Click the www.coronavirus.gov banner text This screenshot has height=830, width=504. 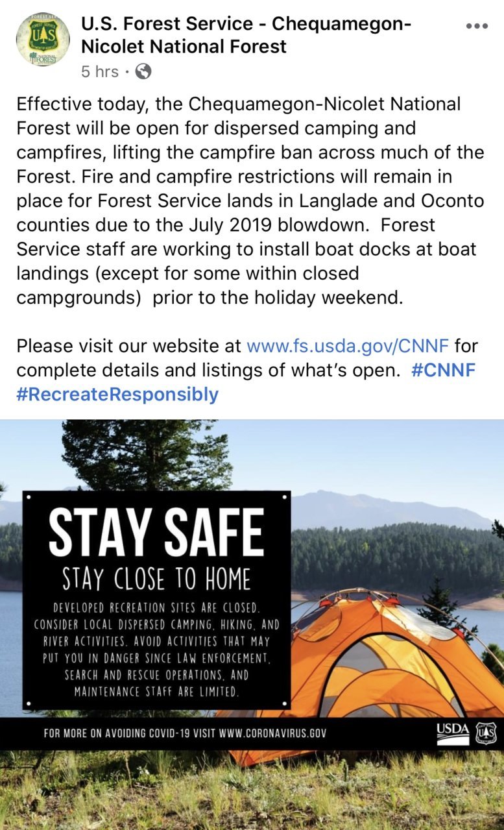(272, 733)
